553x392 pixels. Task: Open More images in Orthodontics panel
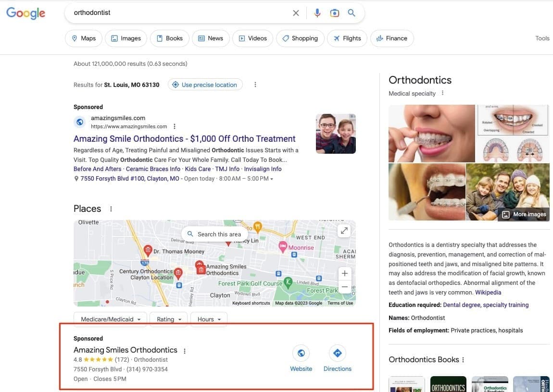click(x=524, y=214)
